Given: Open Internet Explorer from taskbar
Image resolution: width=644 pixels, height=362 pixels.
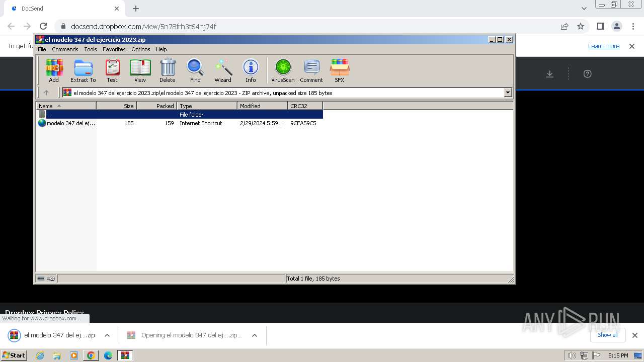Looking at the screenshot, I should point(40,355).
